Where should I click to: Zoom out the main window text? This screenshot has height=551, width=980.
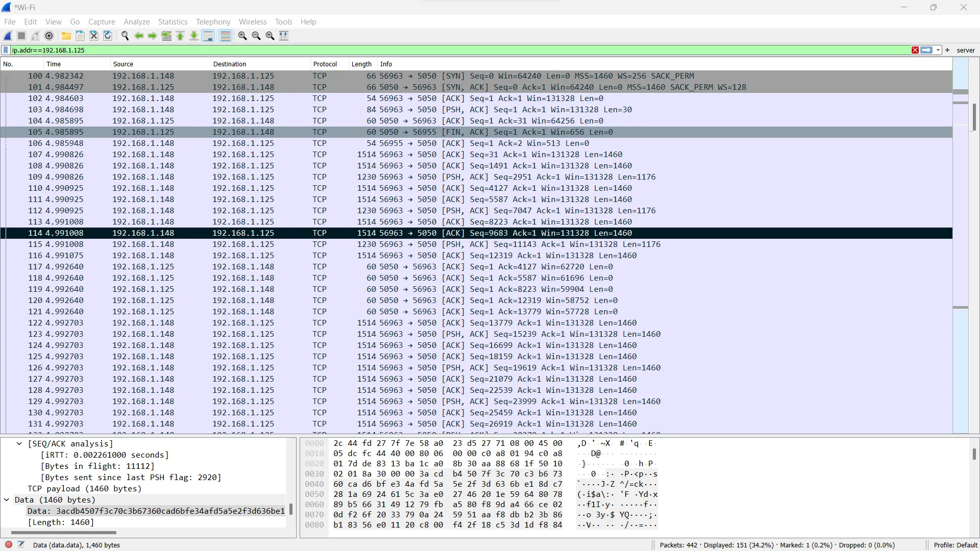click(256, 36)
